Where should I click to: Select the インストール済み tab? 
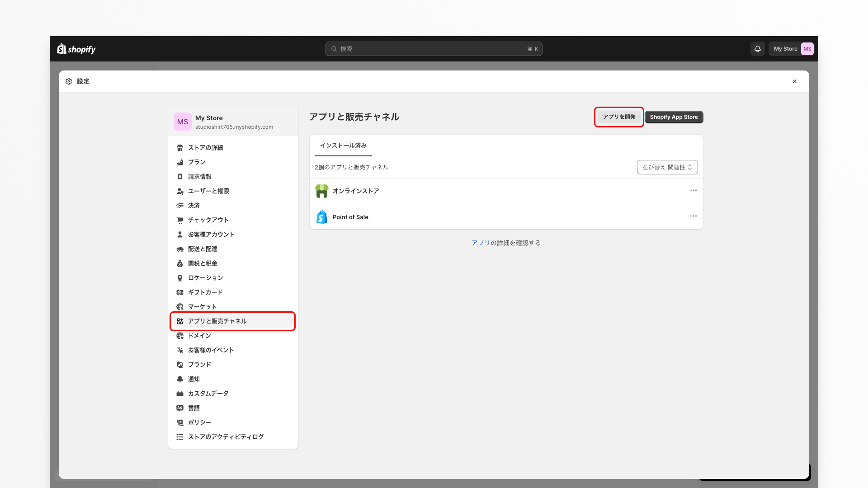[343, 145]
